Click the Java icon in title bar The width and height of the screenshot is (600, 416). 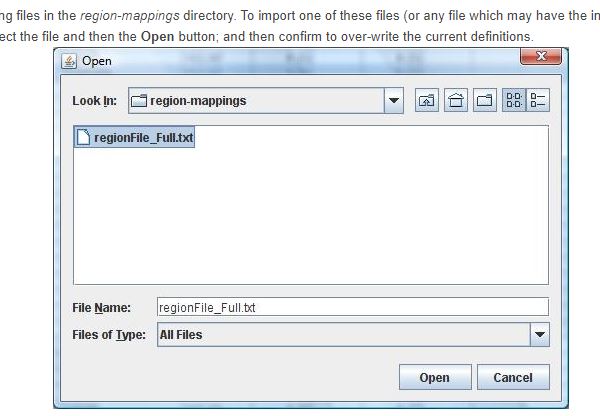[69, 61]
